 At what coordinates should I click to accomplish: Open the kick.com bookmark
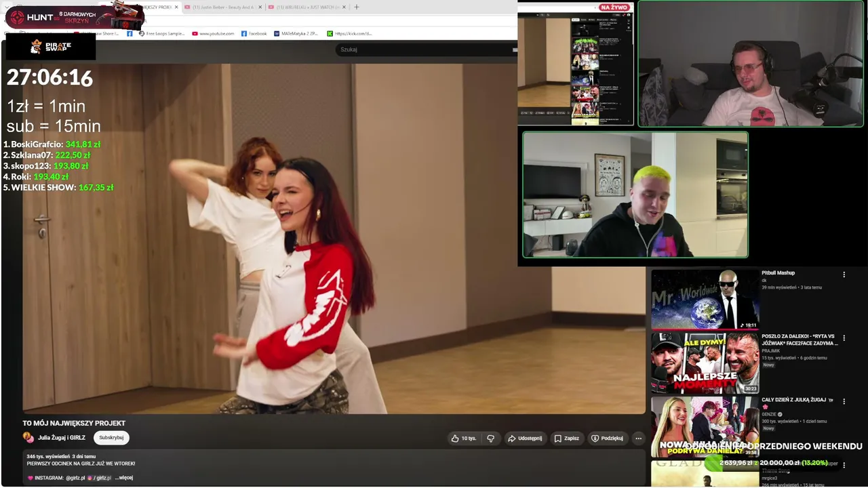click(x=349, y=33)
